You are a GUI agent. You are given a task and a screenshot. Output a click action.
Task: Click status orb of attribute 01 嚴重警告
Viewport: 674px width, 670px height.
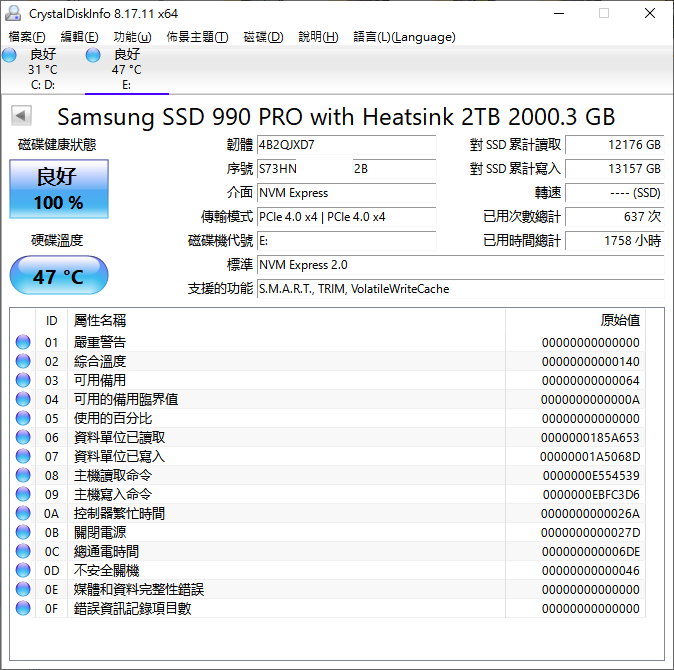23,342
